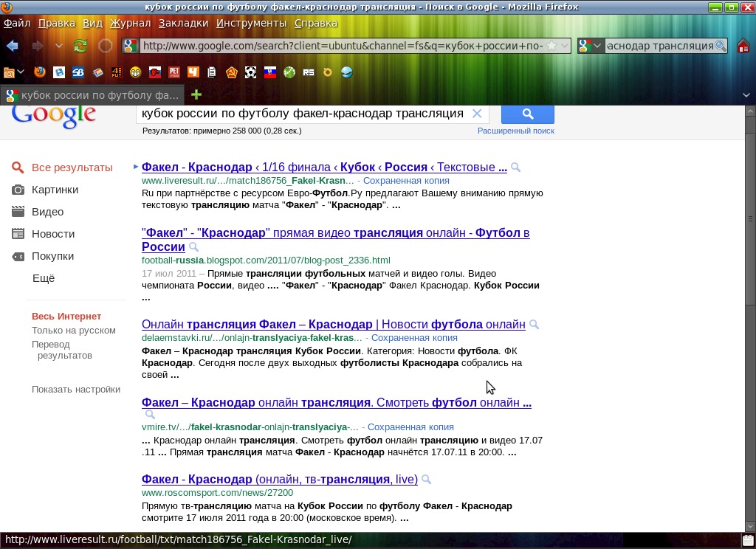
Task: Open the liveresult.ru Факел - Краснодар 1/16 финала result
Action: pyautogui.click(x=324, y=168)
